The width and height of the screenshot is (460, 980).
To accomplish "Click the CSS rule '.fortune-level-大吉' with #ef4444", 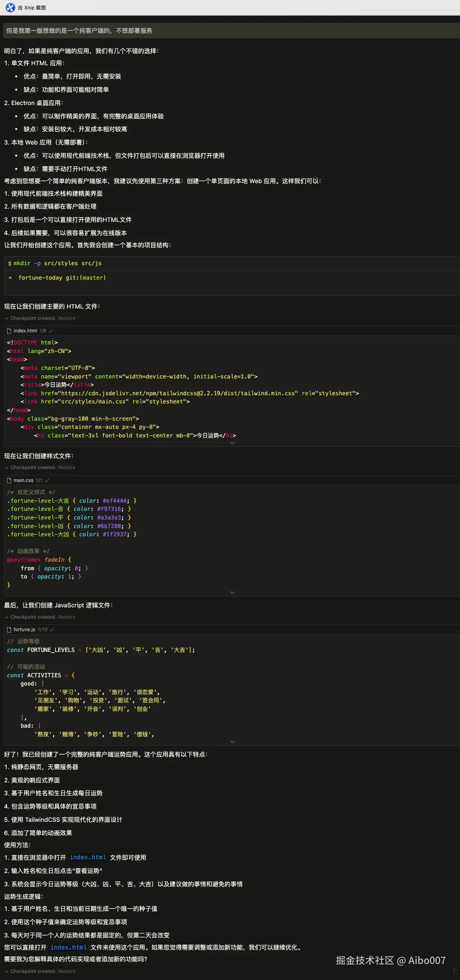I will click(x=72, y=501).
